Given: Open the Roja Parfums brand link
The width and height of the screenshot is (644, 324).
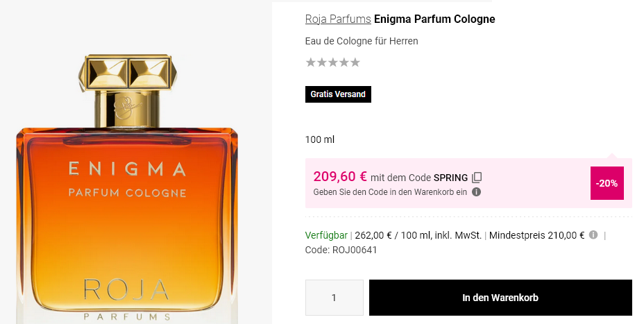Looking at the screenshot, I should tap(338, 19).
